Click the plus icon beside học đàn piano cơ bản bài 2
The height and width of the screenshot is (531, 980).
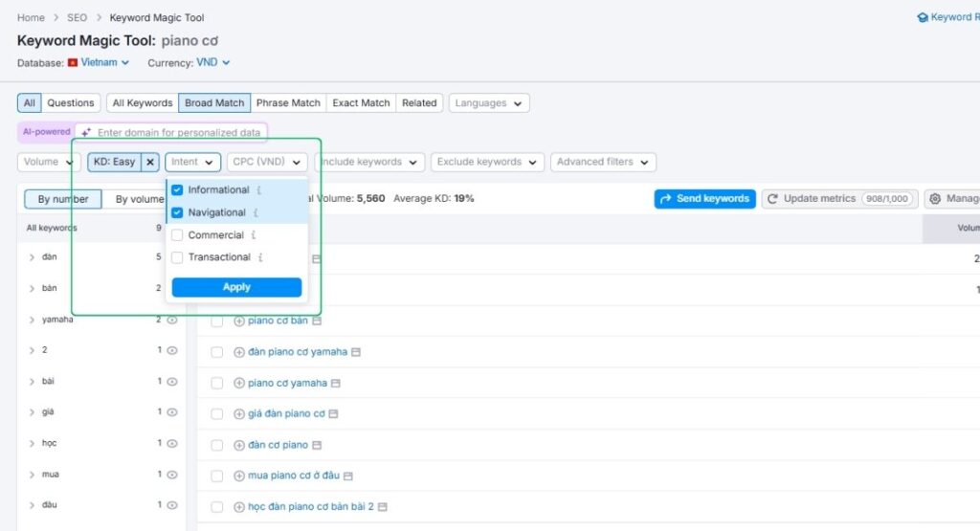click(238, 507)
